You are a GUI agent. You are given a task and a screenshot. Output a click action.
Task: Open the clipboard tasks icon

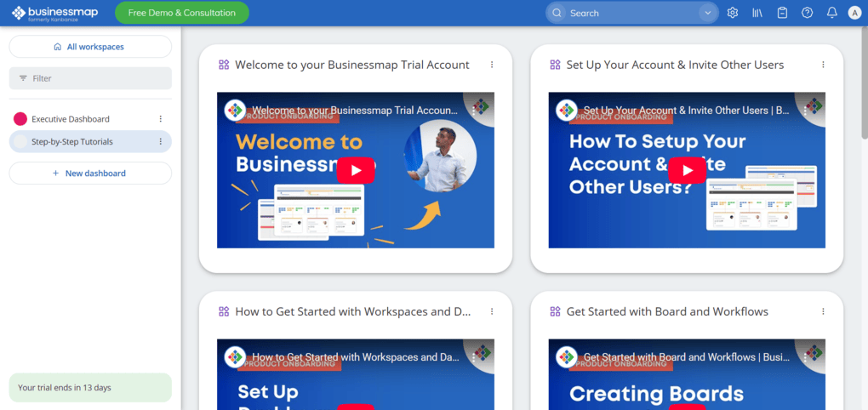782,13
